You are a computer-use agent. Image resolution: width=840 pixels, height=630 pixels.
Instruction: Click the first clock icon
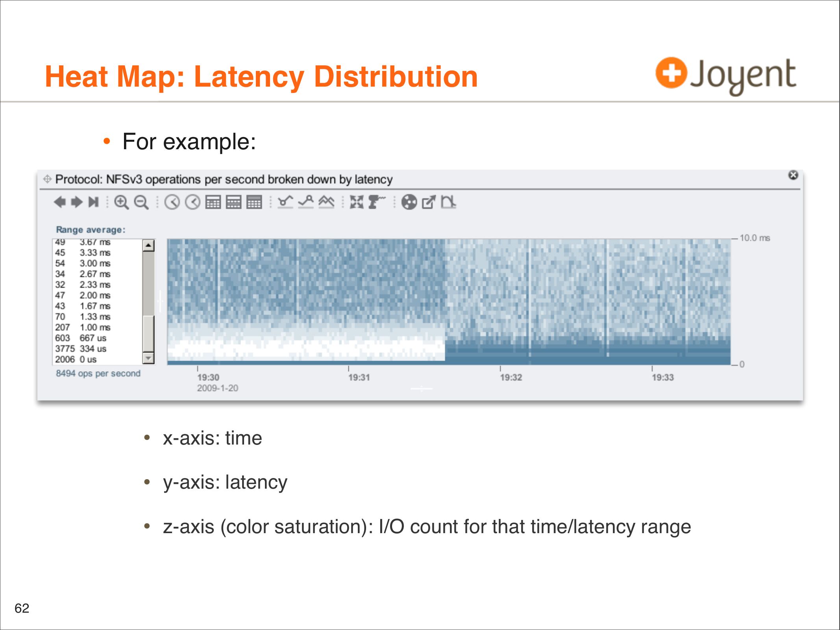(x=172, y=202)
